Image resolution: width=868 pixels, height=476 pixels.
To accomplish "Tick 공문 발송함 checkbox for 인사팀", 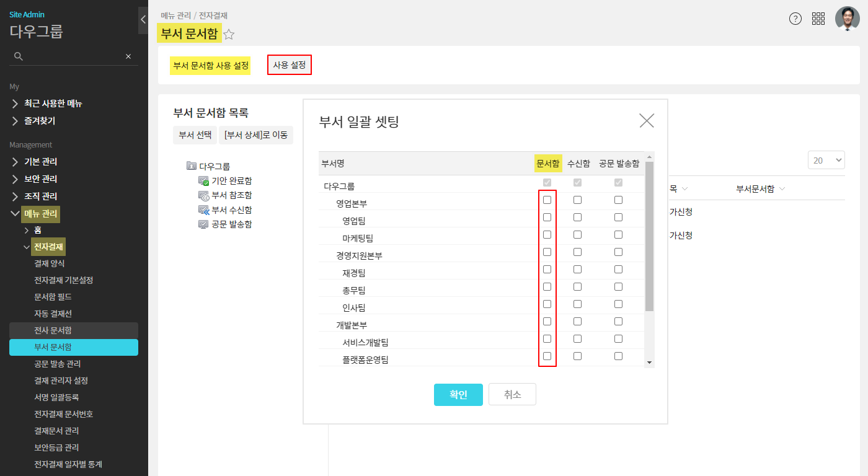I will pos(618,304).
